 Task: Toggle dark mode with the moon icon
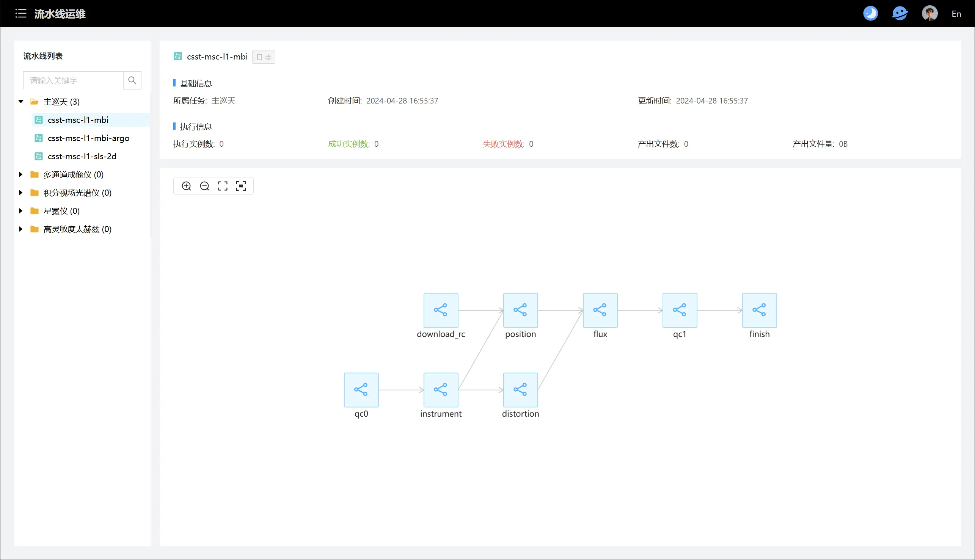(871, 13)
